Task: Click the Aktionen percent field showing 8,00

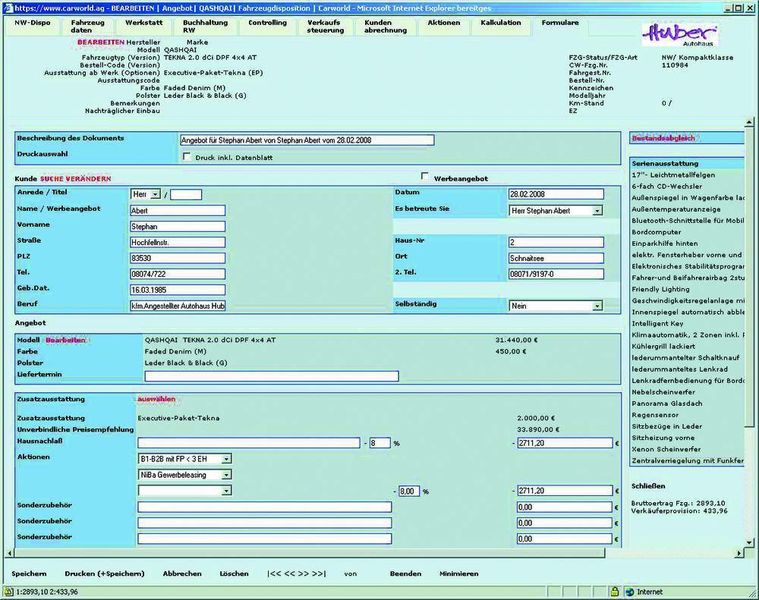Action: coord(409,491)
